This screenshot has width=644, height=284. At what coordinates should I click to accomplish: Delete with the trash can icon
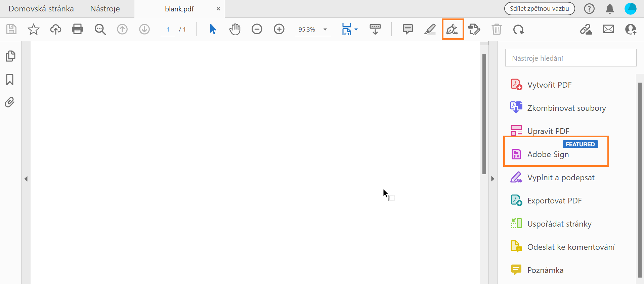(x=497, y=29)
